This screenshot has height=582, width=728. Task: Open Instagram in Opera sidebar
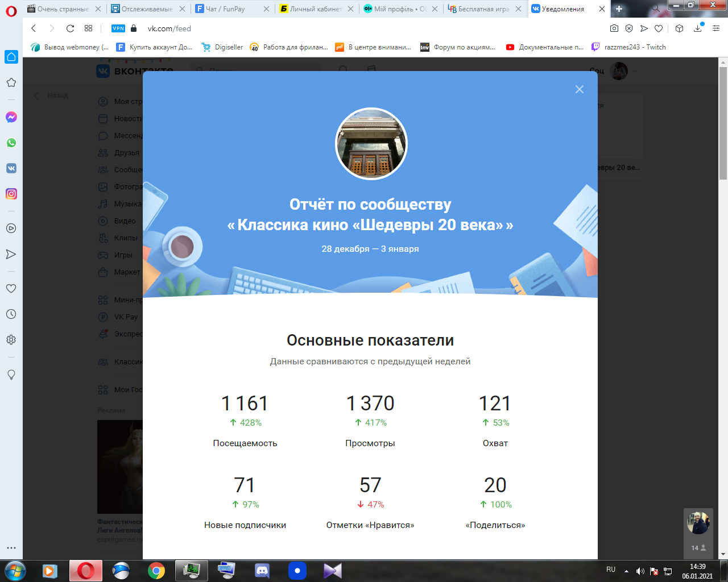pos(11,194)
